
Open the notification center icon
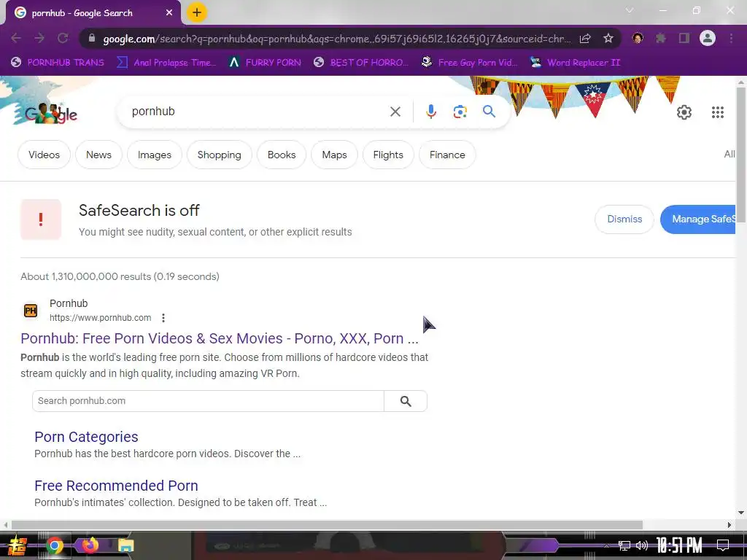click(723, 545)
